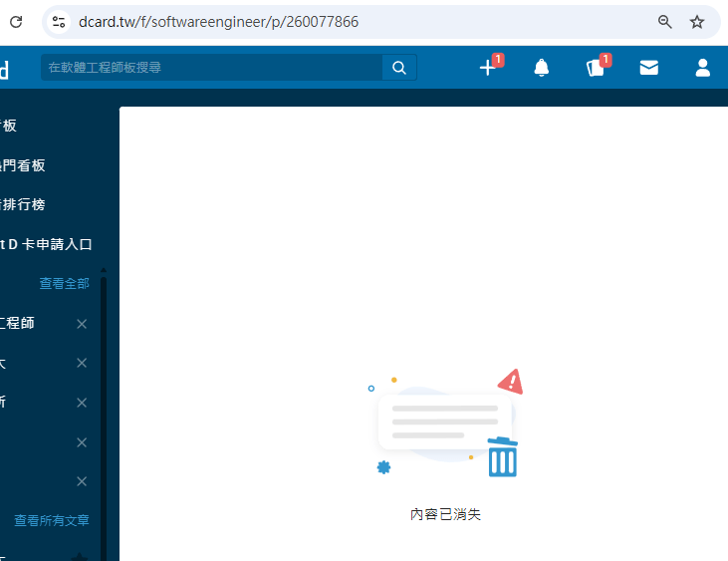The width and height of the screenshot is (728, 561).
Task: Open messages envelope icon
Action: coord(649,68)
